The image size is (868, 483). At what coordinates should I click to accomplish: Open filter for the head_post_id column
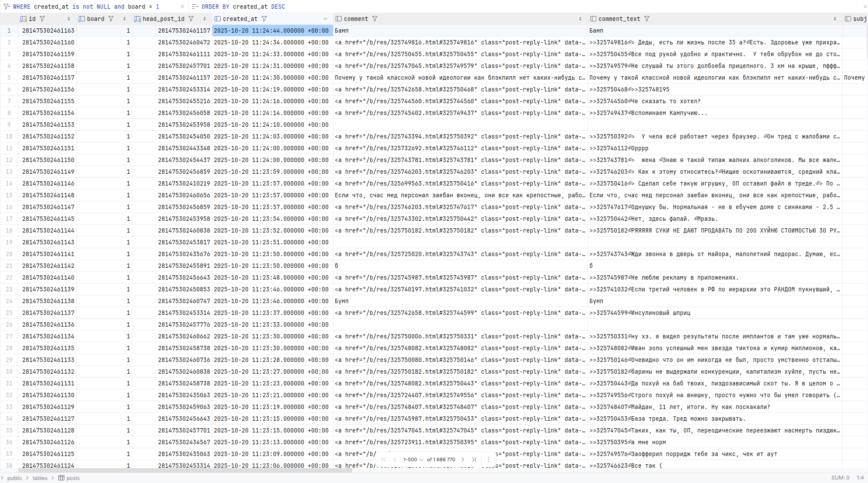pyautogui.click(x=191, y=19)
